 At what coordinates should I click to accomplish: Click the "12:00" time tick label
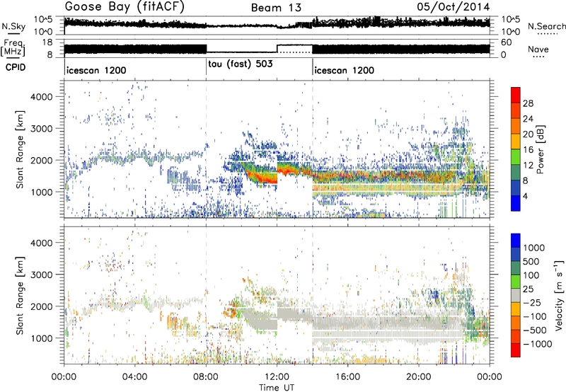[x=277, y=377]
